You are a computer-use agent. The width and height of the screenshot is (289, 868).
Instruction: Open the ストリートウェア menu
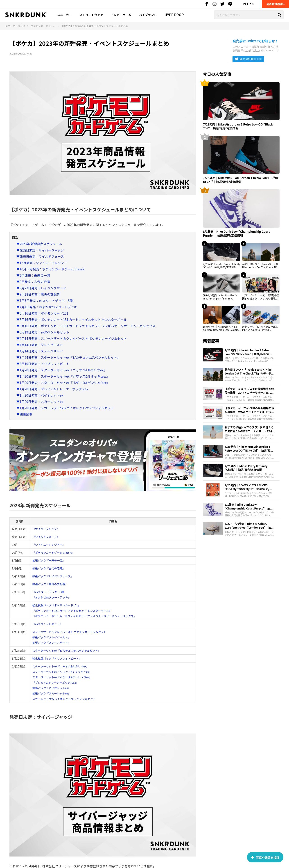[91, 15]
